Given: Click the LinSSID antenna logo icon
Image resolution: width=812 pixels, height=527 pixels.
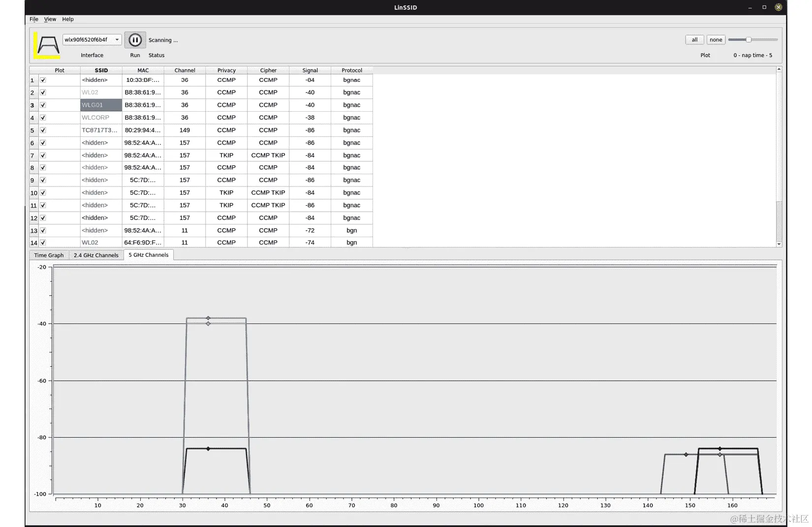Looking at the screenshot, I should (47, 45).
